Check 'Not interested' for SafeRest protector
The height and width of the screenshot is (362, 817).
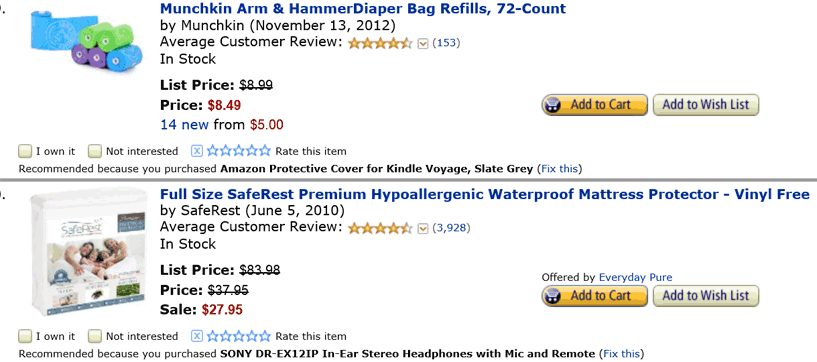coord(94,336)
